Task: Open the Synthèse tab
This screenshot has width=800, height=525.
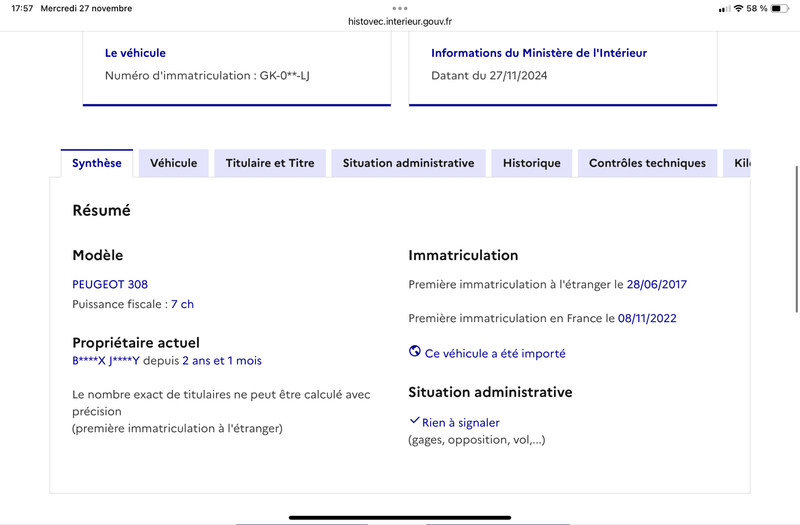Action: [97, 163]
